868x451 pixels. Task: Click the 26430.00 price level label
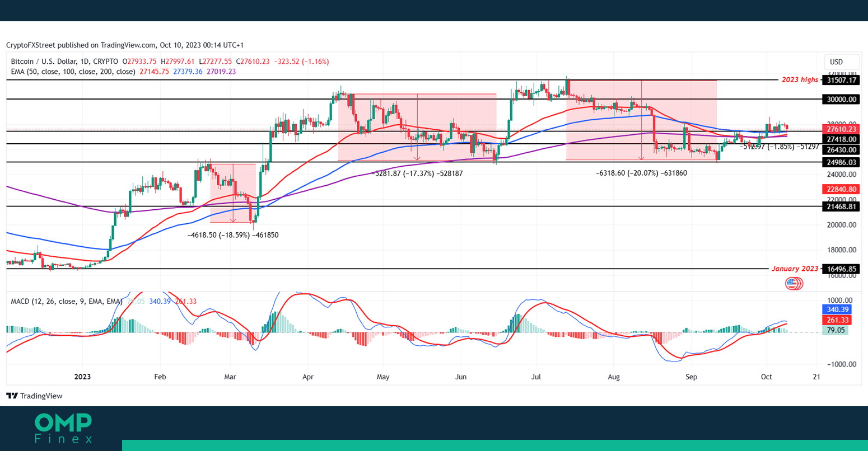coord(840,149)
